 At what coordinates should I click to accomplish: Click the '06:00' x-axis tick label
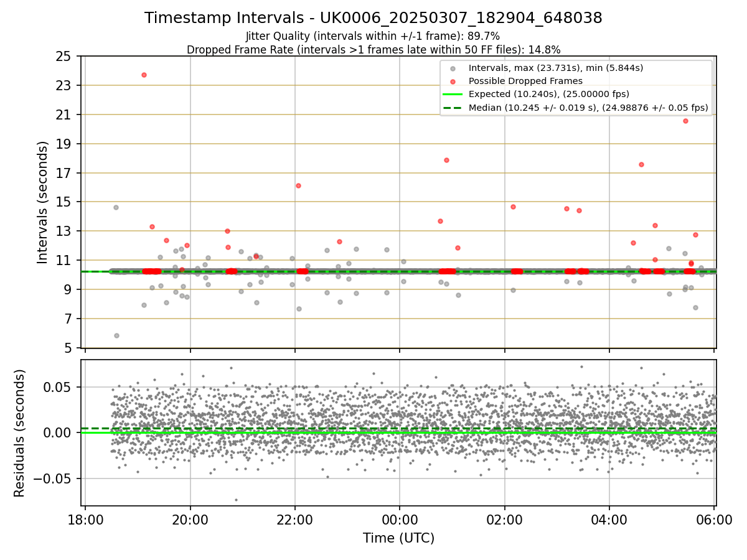(x=714, y=520)
